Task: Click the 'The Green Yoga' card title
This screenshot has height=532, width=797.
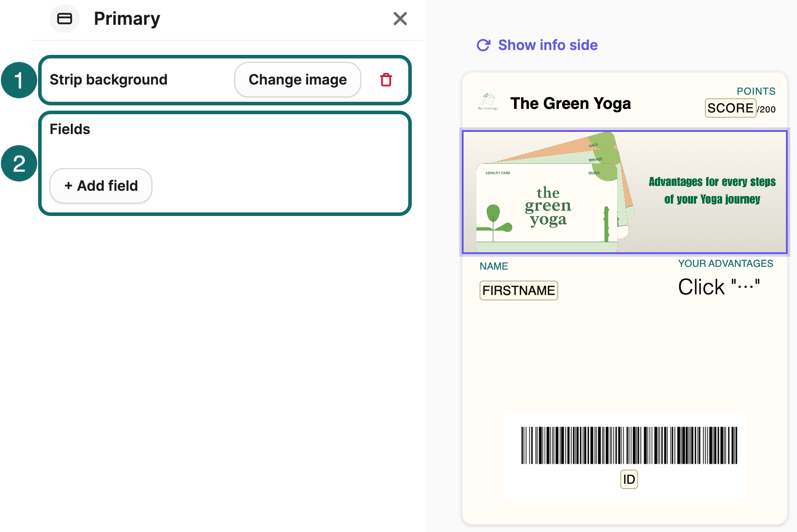Action: coord(570,103)
